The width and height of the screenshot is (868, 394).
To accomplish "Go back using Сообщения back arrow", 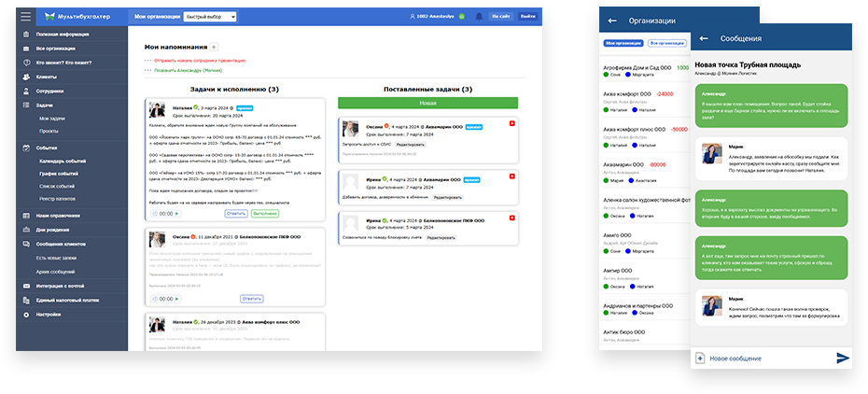I will point(703,38).
